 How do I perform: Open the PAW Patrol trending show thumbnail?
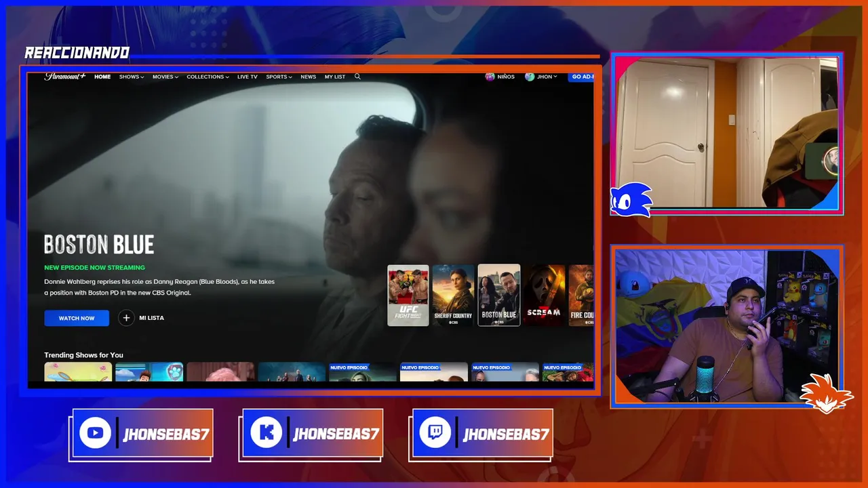149,372
